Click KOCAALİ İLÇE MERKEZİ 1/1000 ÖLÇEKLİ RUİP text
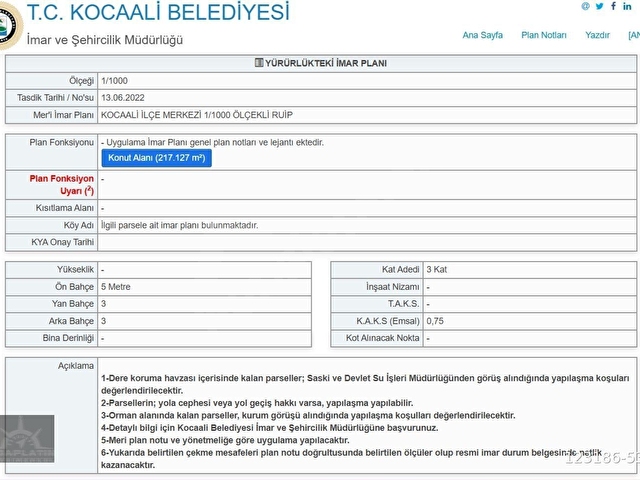640x480 pixels. pos(197,115)
